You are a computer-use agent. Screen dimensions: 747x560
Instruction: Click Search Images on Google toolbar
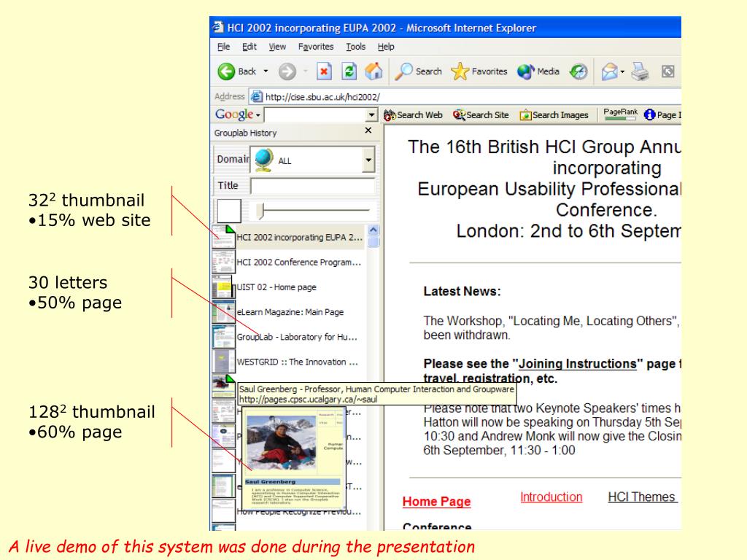pyautogui.click(x=554, y=114)
